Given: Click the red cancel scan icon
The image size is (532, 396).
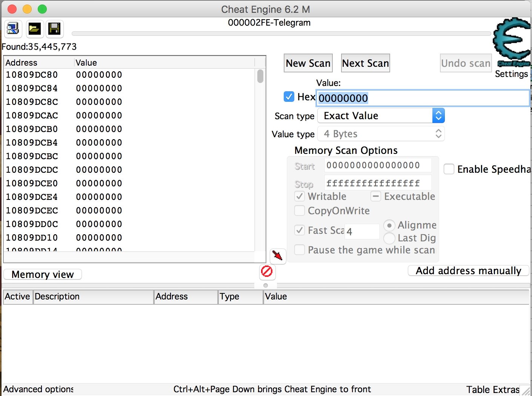Looking at the screenshot, I should pyautogui.click(x=267, y=272).
